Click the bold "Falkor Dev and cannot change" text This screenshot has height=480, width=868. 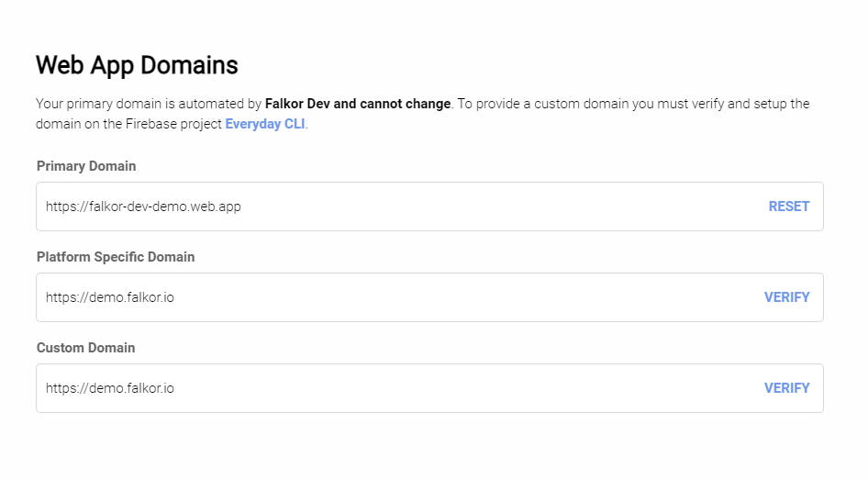(x=358, y=104)
